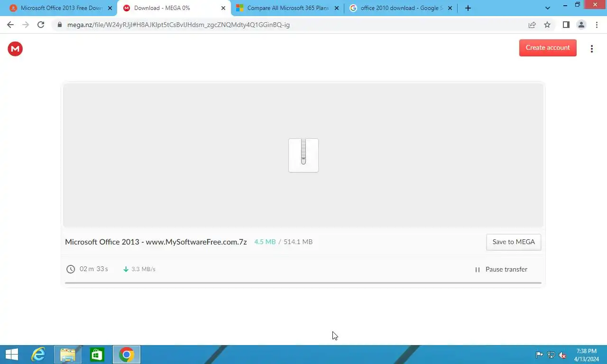Reload the MEGA page
607x364 pixels.
point(41,25)
